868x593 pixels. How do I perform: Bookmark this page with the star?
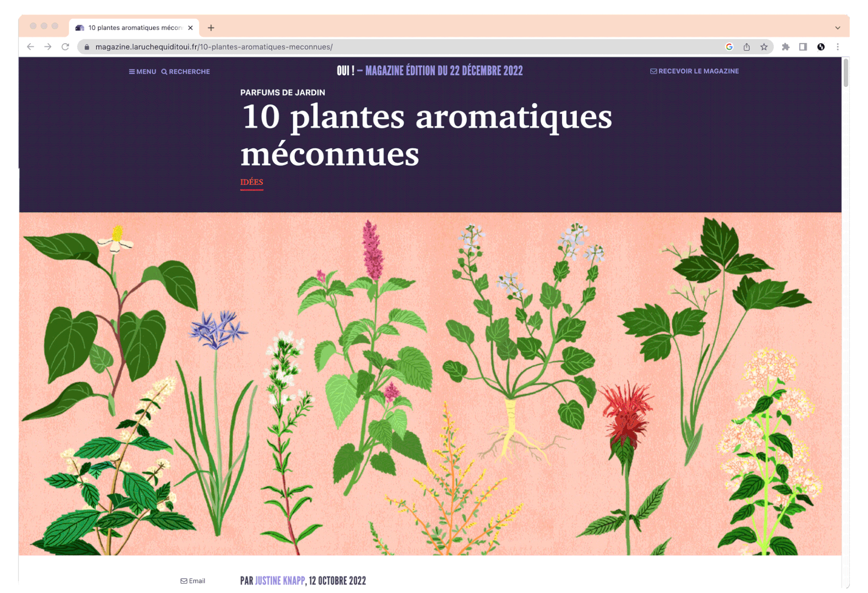[764, 47]
